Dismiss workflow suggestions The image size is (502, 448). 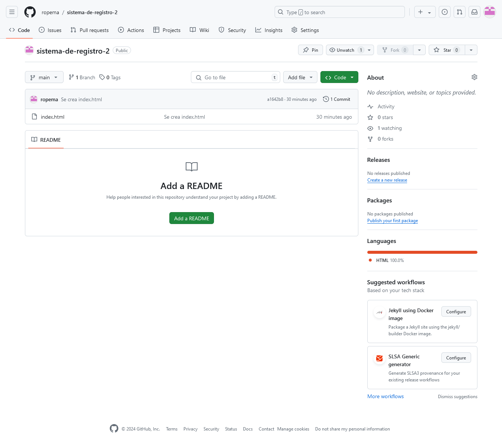click(x=458, y=397)
